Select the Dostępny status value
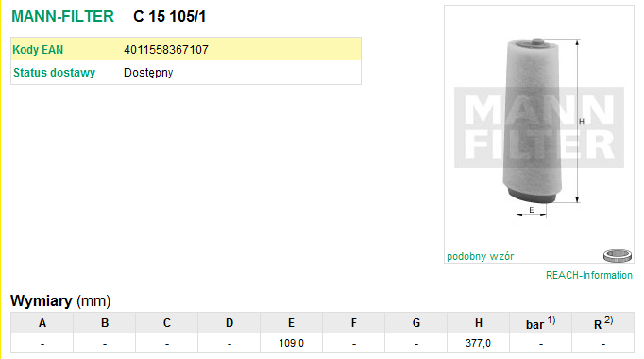The width and height of the screenshot is (644, 359). click(x=148, y=73)
